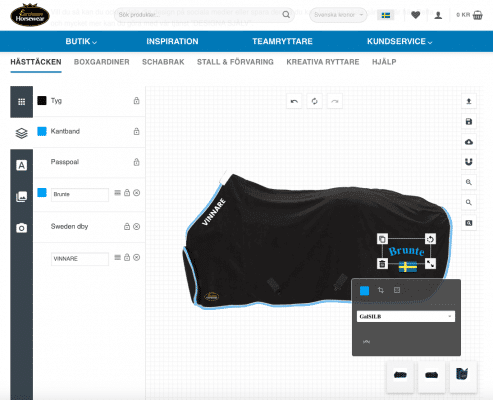Select the first rug view thumbnail
The height and width of the screenshot is (400, 493).
(400, 376)
